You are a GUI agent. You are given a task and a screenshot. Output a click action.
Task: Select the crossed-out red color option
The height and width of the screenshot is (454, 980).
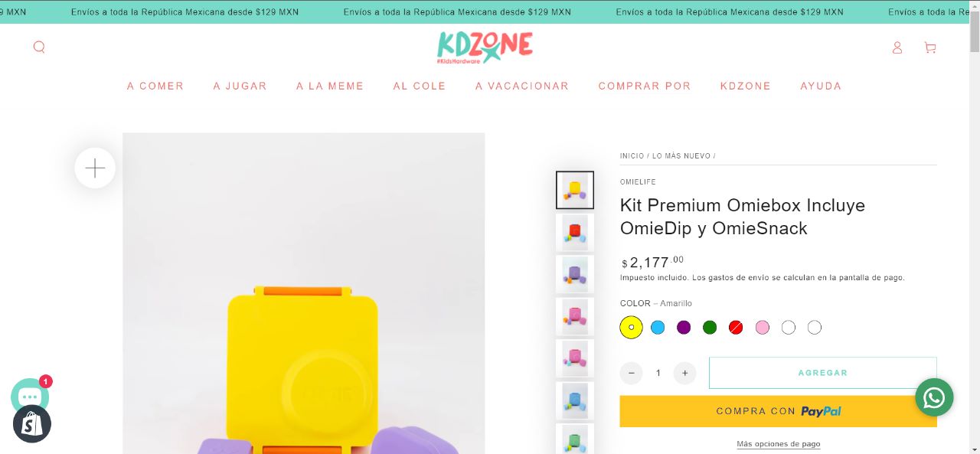[736, 328]
